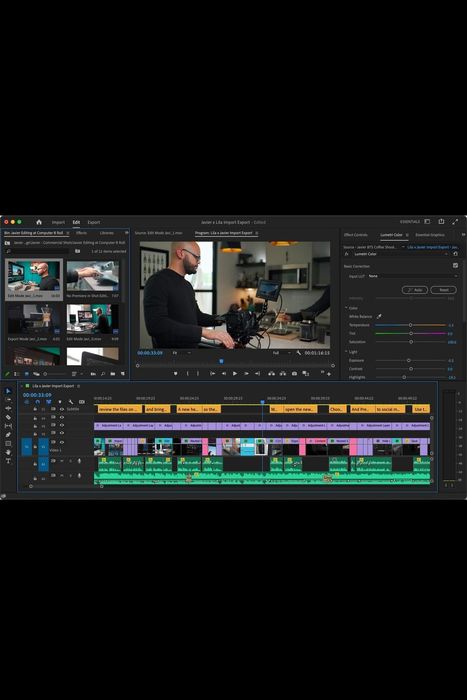Select the Rectangle tool
Screen dimensions: 467x700
click(8, 443)
